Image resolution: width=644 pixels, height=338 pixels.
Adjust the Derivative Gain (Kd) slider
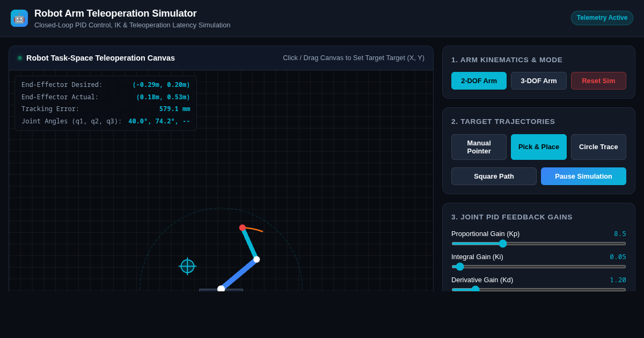tap(539, 289)
